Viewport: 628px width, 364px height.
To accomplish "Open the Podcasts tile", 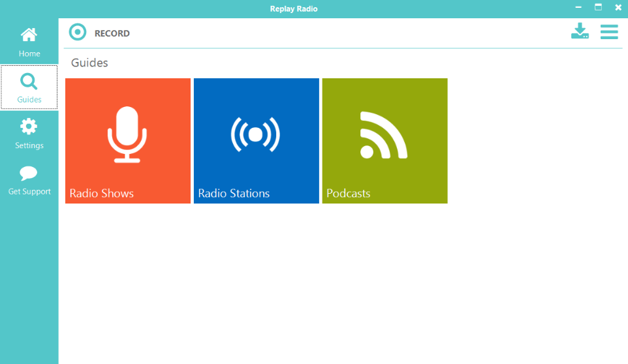I will [385, 141].
